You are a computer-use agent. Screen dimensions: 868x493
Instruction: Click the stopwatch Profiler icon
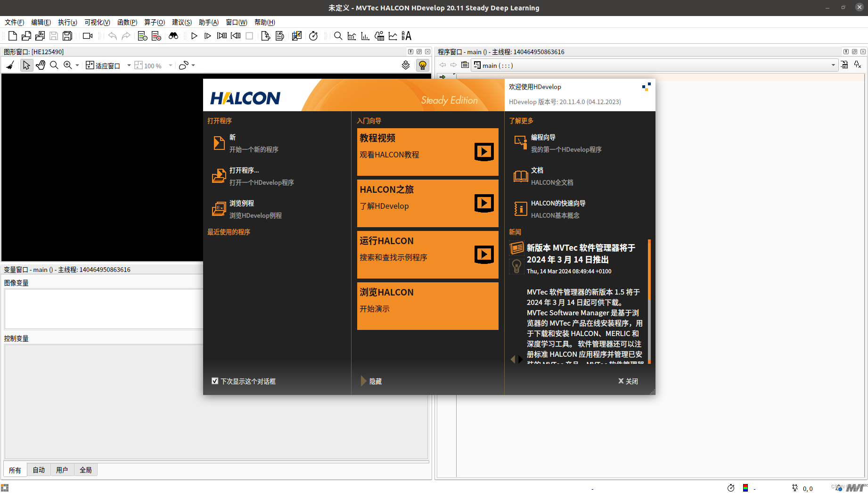(313, 36)
